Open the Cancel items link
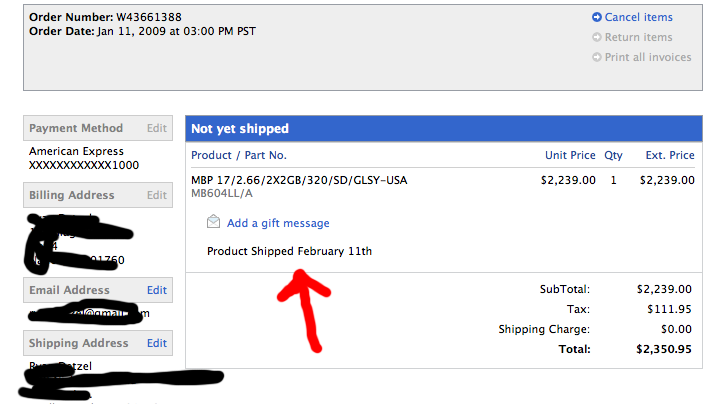The height and width of the screenshot is (404, 722). click(x=638, y=17)
